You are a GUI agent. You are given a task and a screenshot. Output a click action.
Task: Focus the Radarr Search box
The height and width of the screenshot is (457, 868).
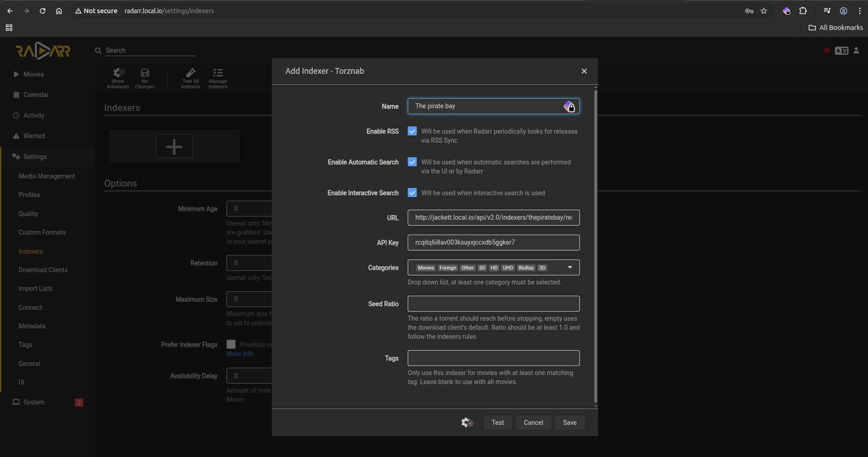(150, 51)
